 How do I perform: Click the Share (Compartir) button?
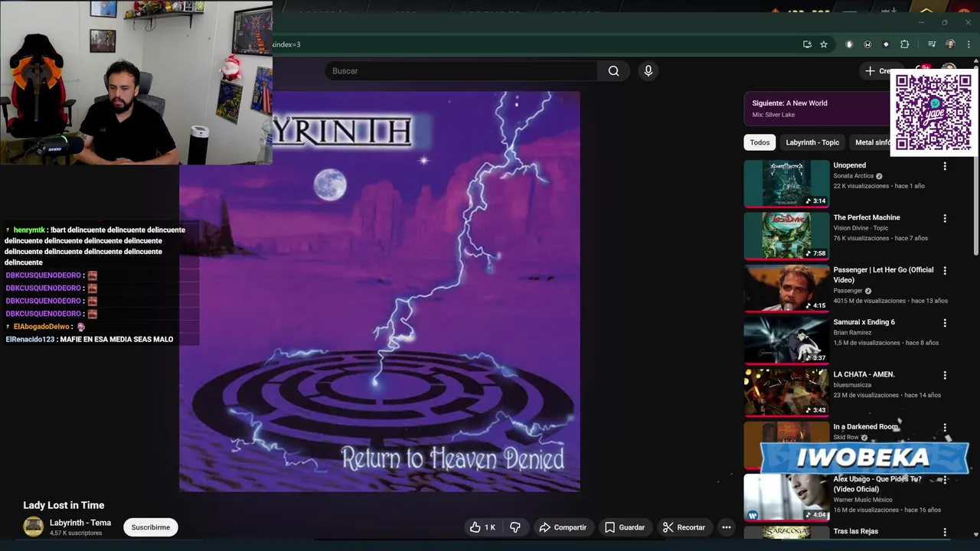click(563, 527)
